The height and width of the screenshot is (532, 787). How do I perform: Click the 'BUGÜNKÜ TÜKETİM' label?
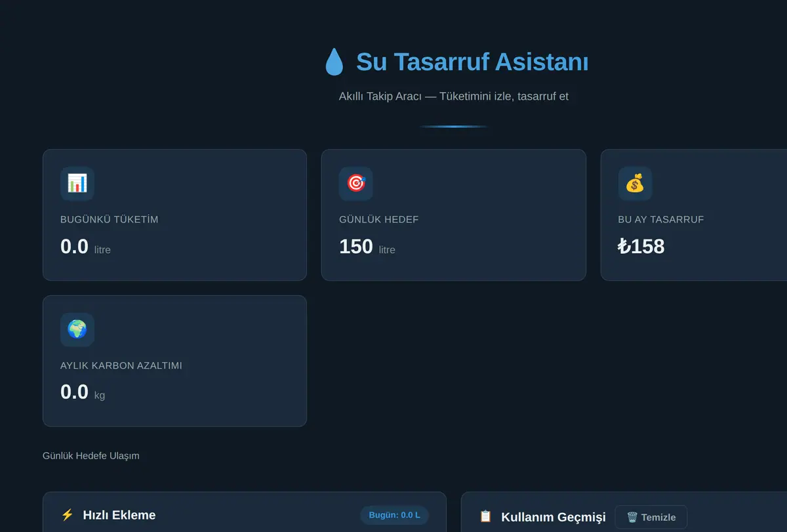click(110, 219)
